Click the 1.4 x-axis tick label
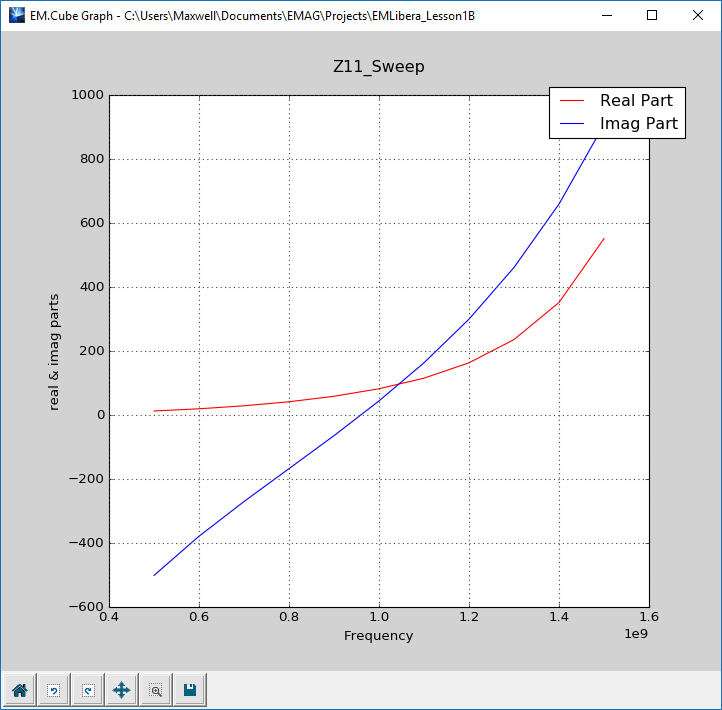722x710 pixels. click(559, 617)
